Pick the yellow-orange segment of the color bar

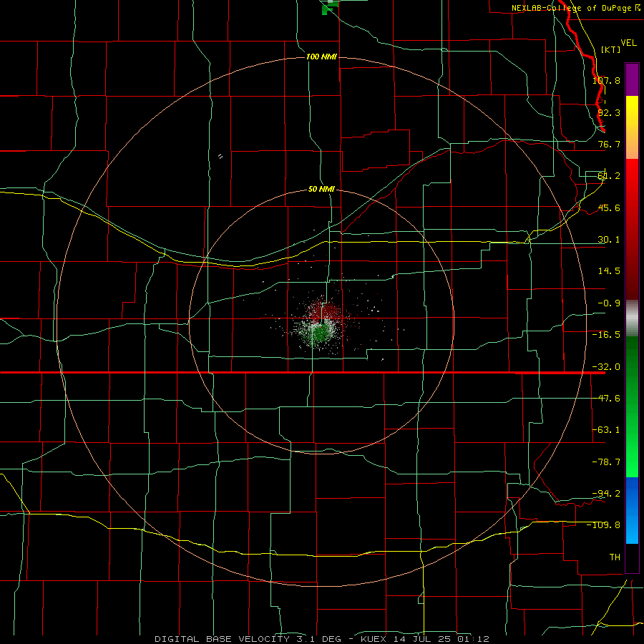pyautogui.click(x=632, y=127)
